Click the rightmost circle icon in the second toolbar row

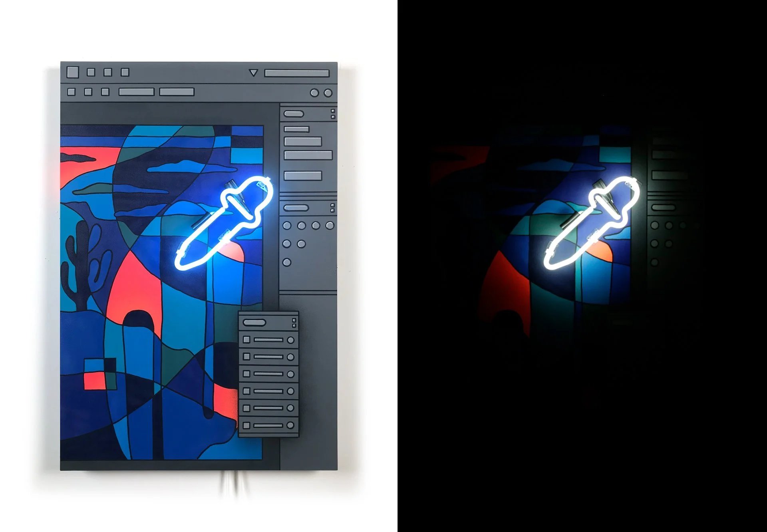(x=328, y=93)
